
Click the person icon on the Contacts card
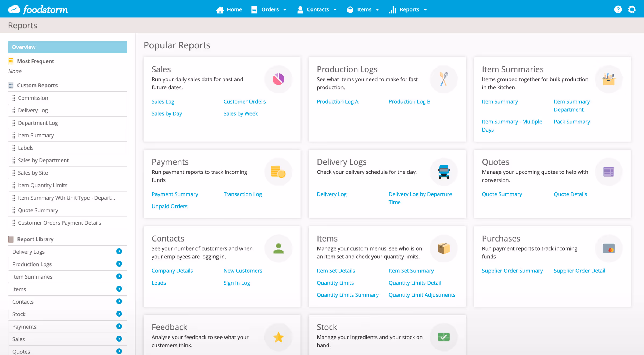tap(278, 248)
